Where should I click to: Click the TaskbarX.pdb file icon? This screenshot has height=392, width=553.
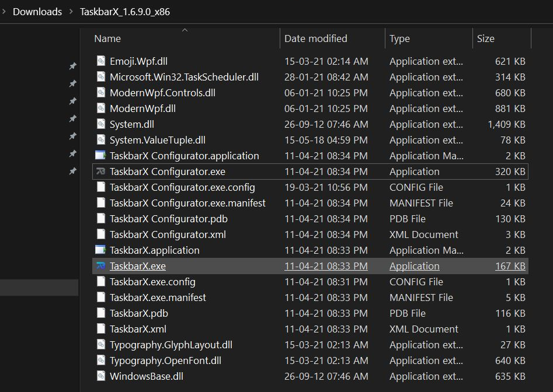click(x=100, y=313)
